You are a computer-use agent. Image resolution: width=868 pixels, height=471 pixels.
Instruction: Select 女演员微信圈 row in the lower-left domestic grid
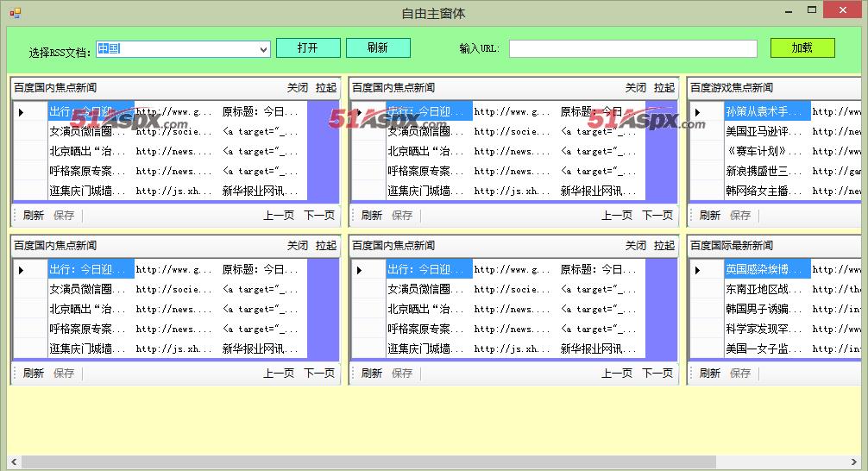point(91,290)
